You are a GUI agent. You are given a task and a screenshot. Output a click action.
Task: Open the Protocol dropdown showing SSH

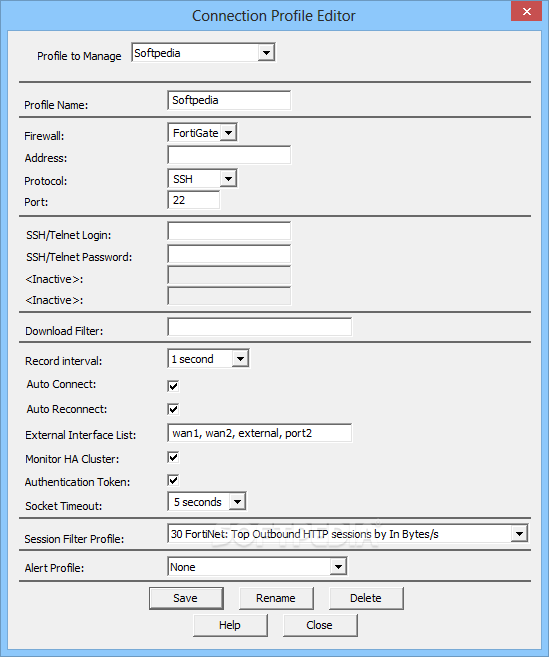[x=202, y=178]
